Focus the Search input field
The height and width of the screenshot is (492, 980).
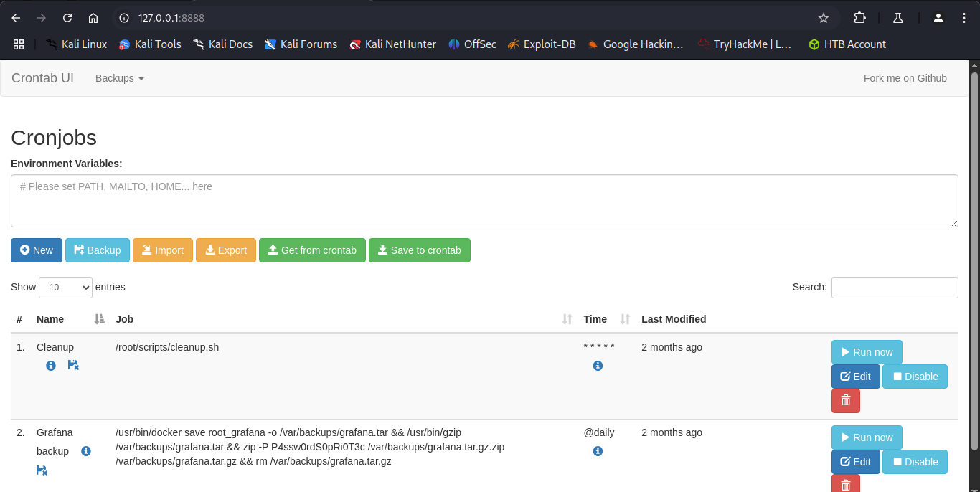[894, 288]
